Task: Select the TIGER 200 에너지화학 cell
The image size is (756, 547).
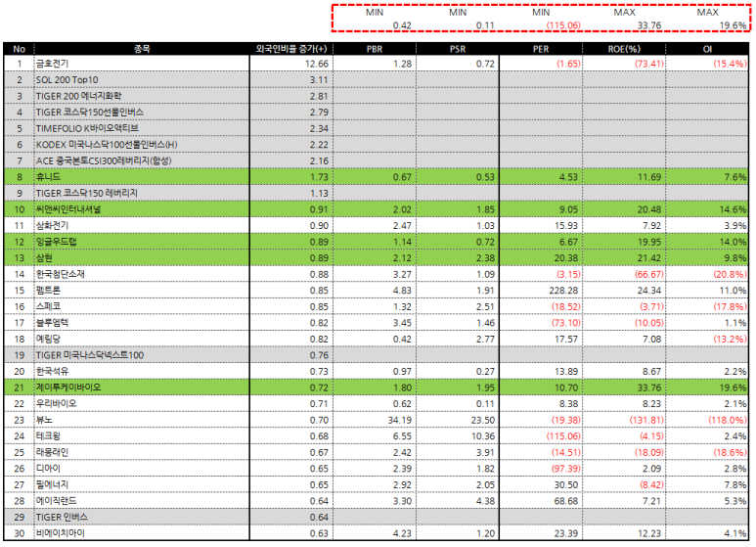Action: pos(142,96)
